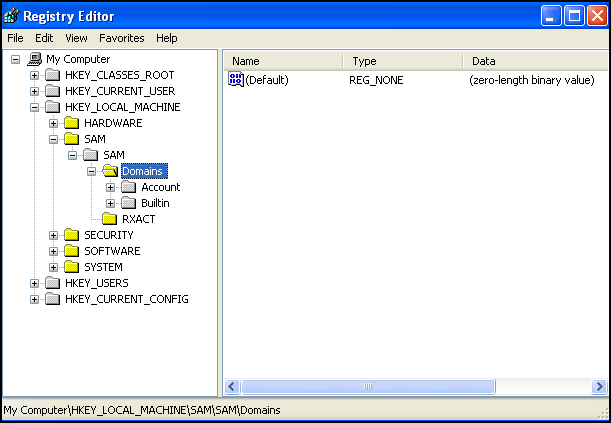Select the SYSTEM key label
611x423 pixels.
point(103,267)
